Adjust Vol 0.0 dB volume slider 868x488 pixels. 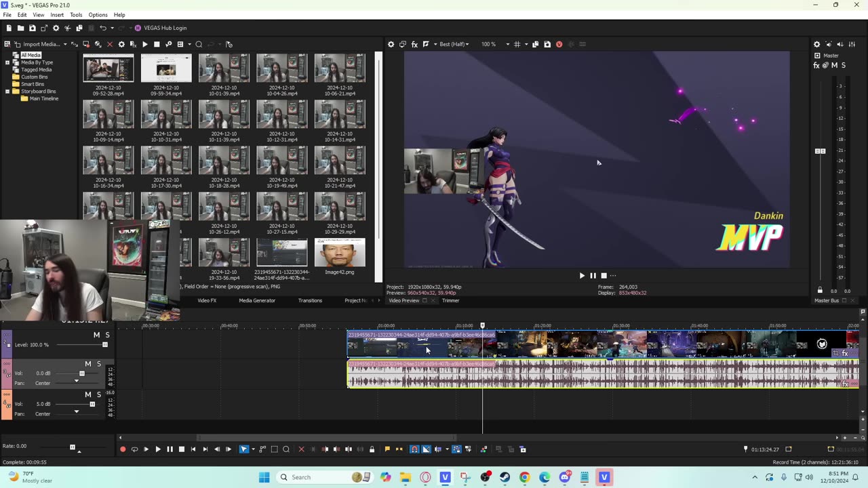82,373
